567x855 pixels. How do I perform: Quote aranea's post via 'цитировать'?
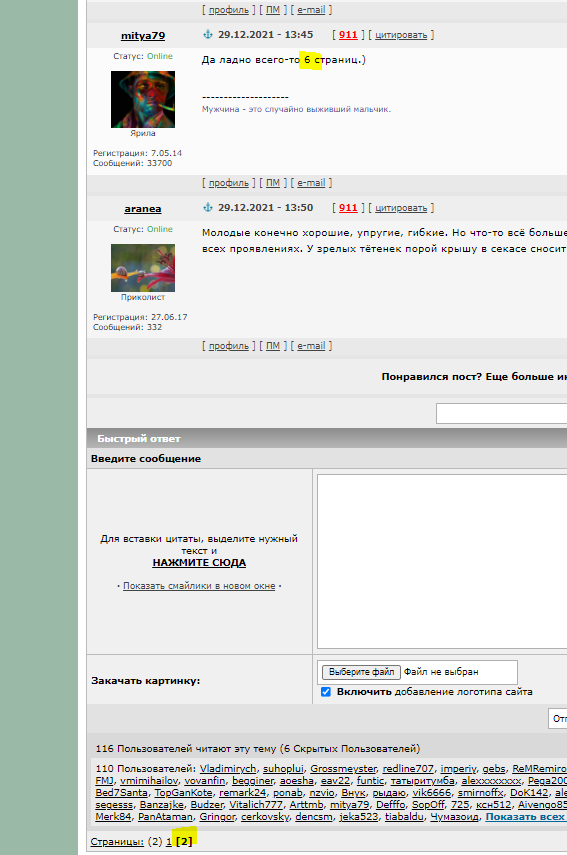tap(401, 208)
